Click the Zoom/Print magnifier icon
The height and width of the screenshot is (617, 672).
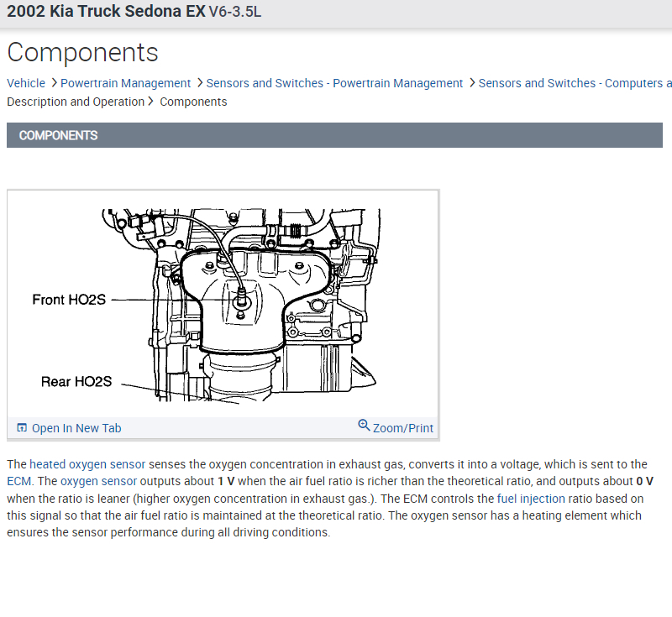click(364, 425)
